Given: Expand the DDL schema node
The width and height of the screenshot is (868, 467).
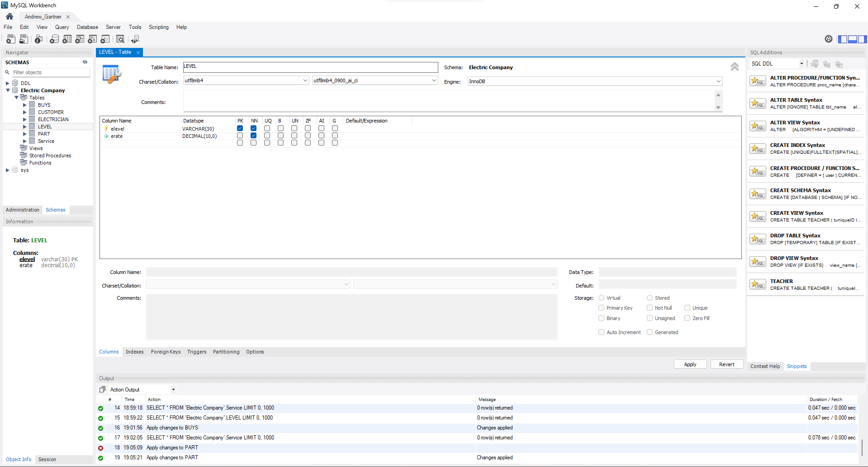Looking at the screenshot, I should pos(8,83).
